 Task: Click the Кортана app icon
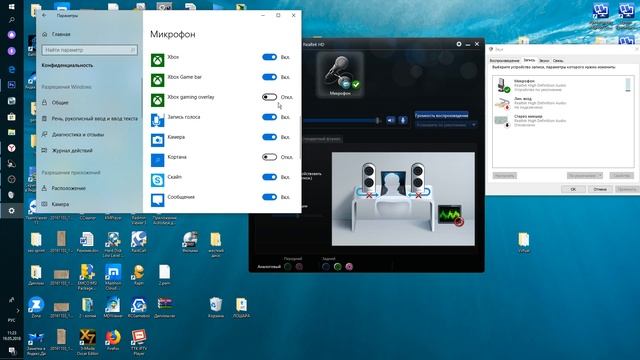(x=158, y=160)
